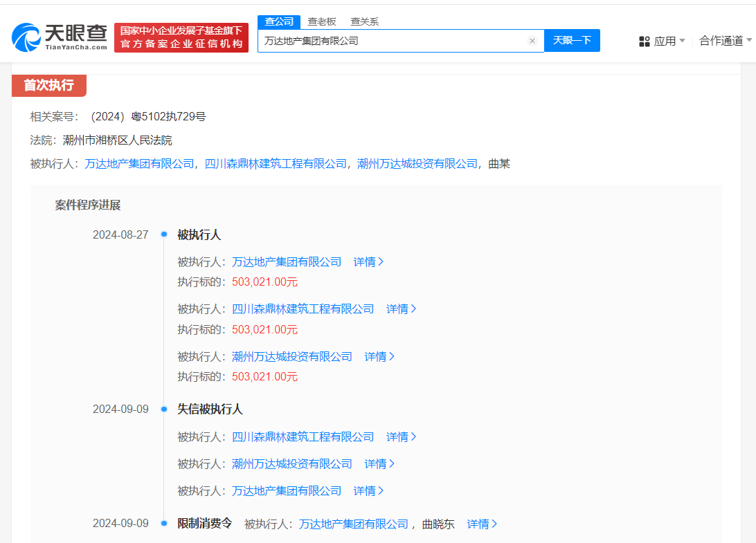This screenshot has width=756, height=543.
Task: Click the timeline dot beside 2024-09-09 失信被执行人
Action: click(x=163, y=409)
